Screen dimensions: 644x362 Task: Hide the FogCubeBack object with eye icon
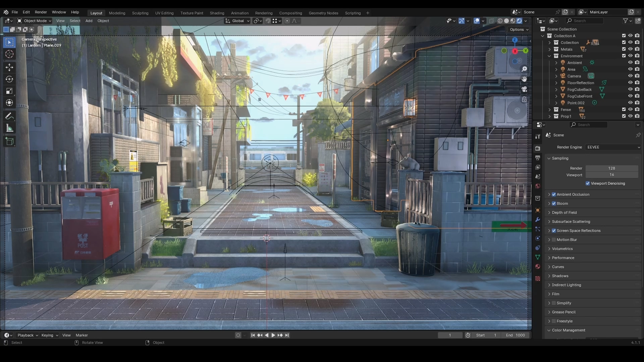tap(630, 89)
